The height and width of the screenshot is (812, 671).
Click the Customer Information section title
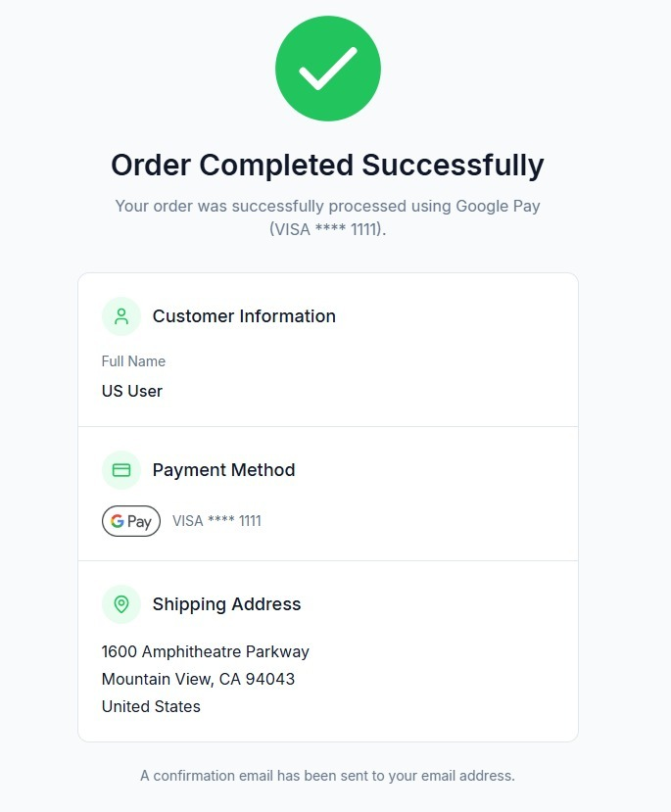coord(244,316)
